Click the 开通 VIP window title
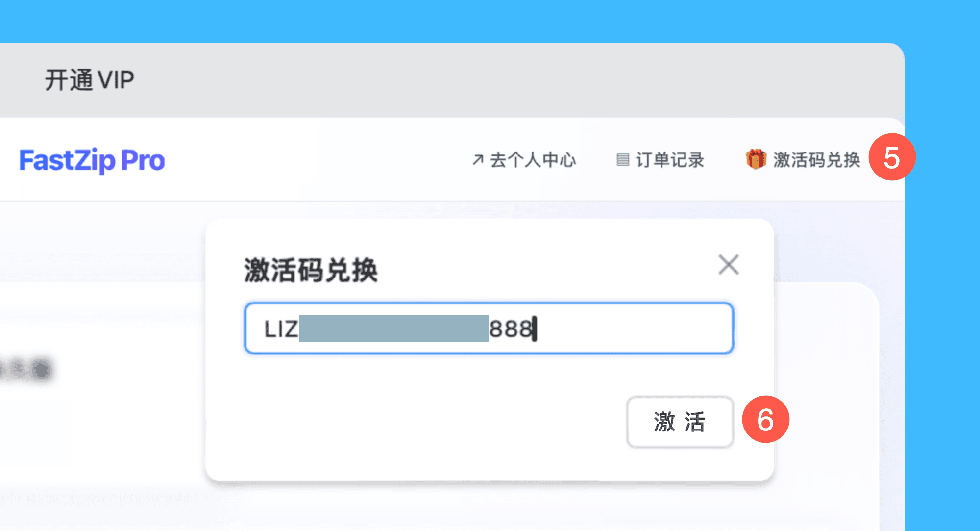Viewport: 980px width, 531px height. point(90,80)
